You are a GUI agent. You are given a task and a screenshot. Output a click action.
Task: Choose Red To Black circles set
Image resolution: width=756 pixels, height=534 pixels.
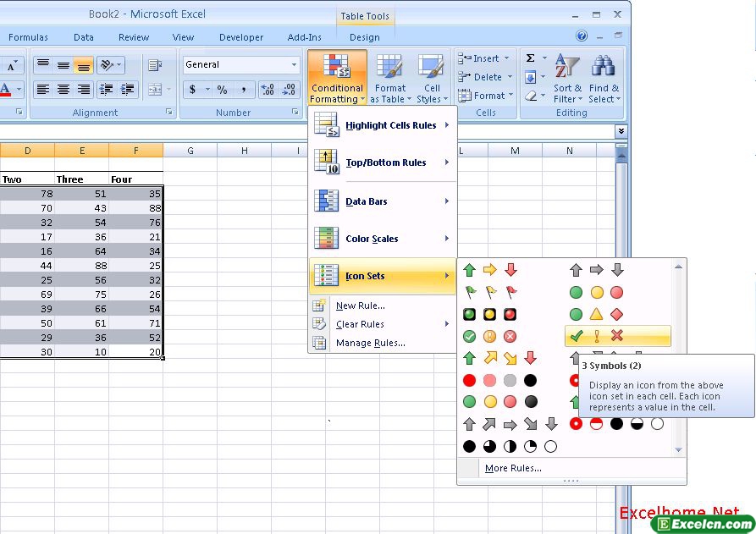pos(500,380)
